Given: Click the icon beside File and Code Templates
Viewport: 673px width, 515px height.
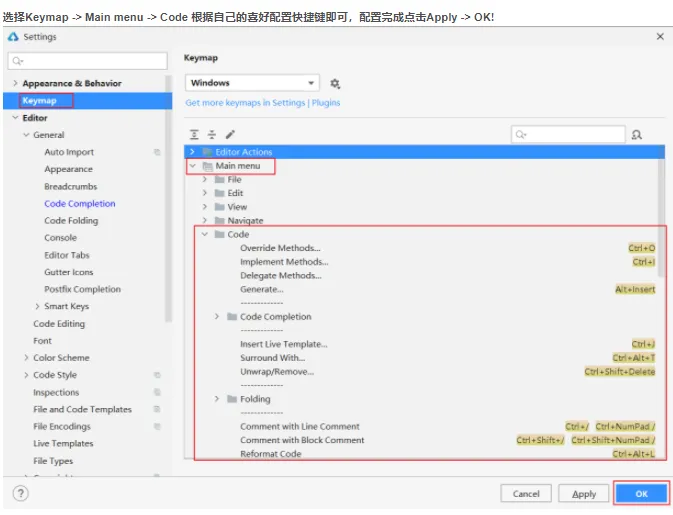Looking at the screenshot, I should [157, 409].
